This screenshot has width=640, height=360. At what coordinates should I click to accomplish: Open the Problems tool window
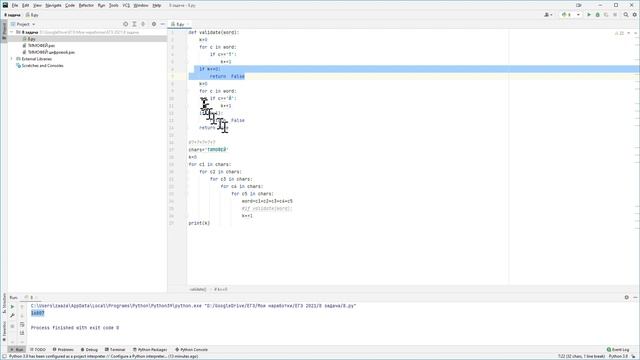tap(63, 350)
